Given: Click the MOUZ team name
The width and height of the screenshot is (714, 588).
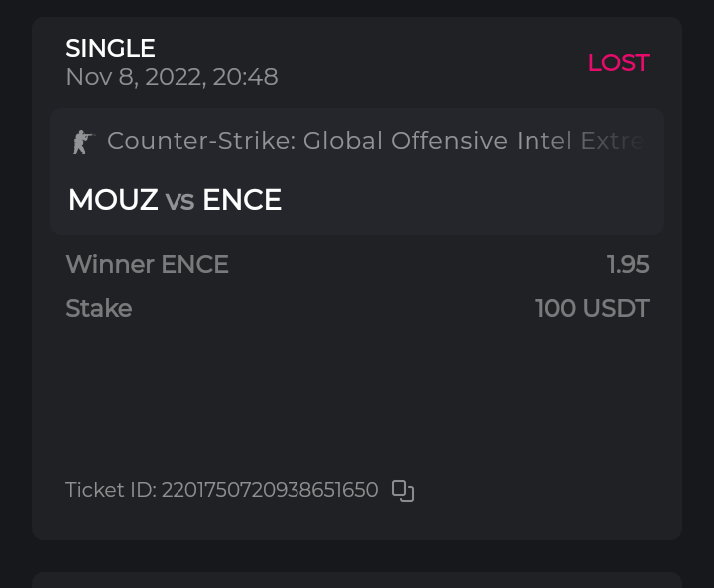Looking at the screenshot, I should point(113,200).
